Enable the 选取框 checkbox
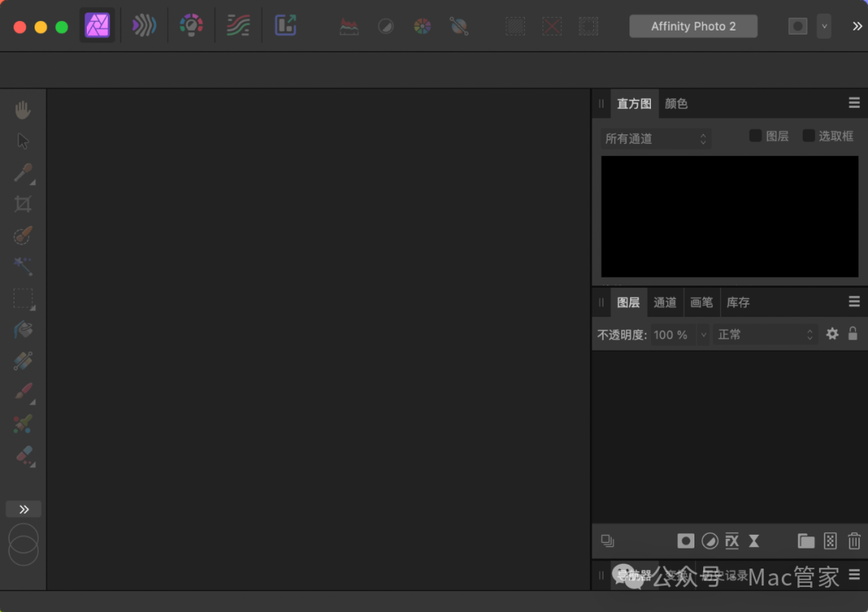Image resolution: width=868 pixels, height=612 pixels. pos(809,136)
